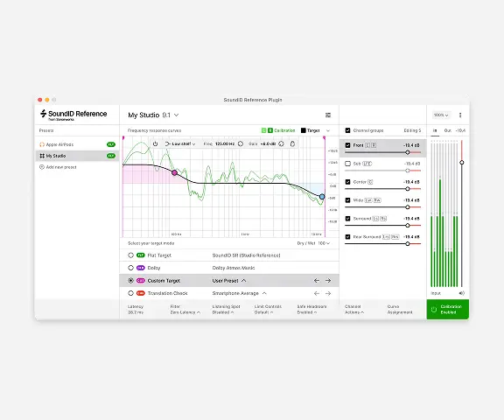Viewport: 504px width, 420px height.
Task: Go to the previous Custom Target preset
Action: pyautogui.click(x=317, y=281)
